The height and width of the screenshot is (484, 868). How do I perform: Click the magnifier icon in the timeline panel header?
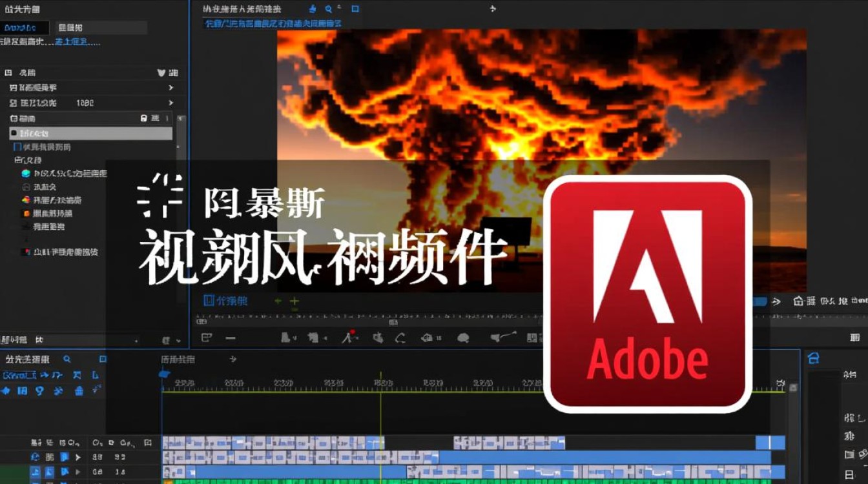[67, 359]
